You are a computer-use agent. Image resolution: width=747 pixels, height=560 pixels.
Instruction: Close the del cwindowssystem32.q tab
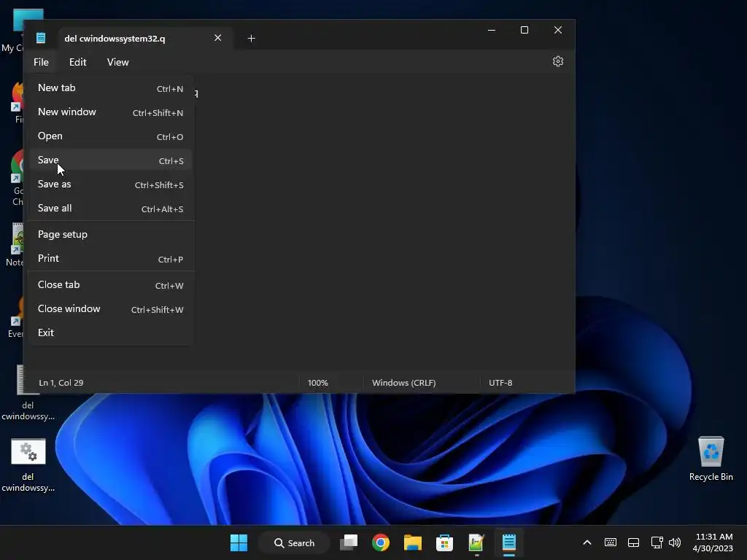click(x=217, y=38)
